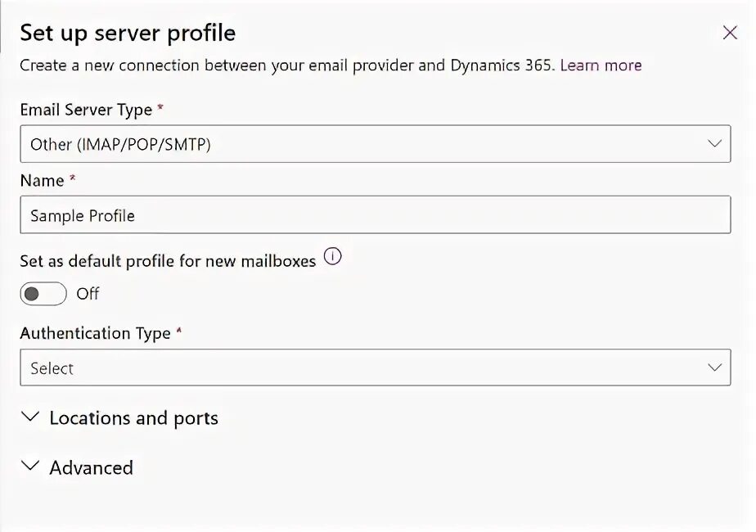
Task: Click the Name field containing Sample Profile
Action: click(x=375, y=216)
